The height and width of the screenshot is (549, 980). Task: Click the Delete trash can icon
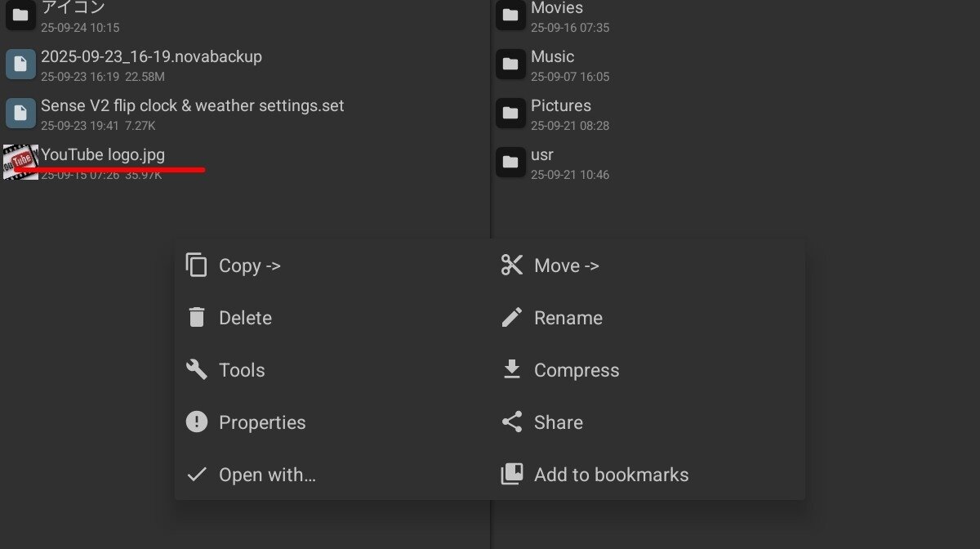[x=196, y=318]
